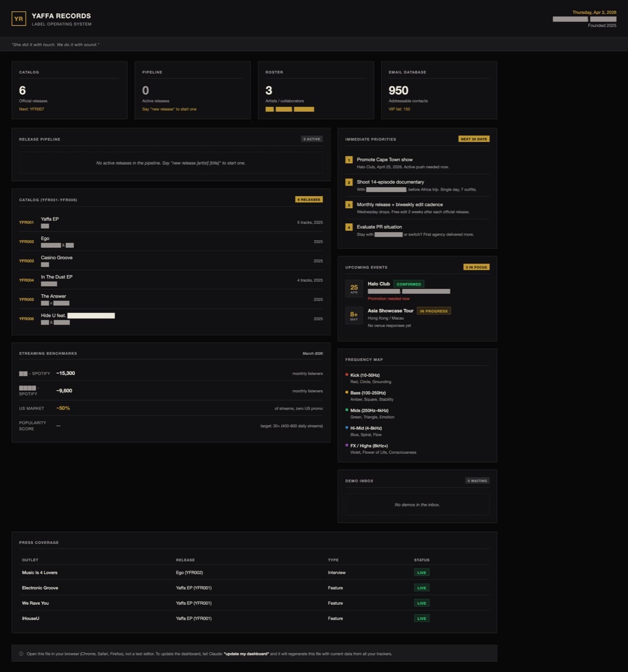Screen dimensions: 628x672
Task: Switch to the Press Coverage section
Action: 38,542
